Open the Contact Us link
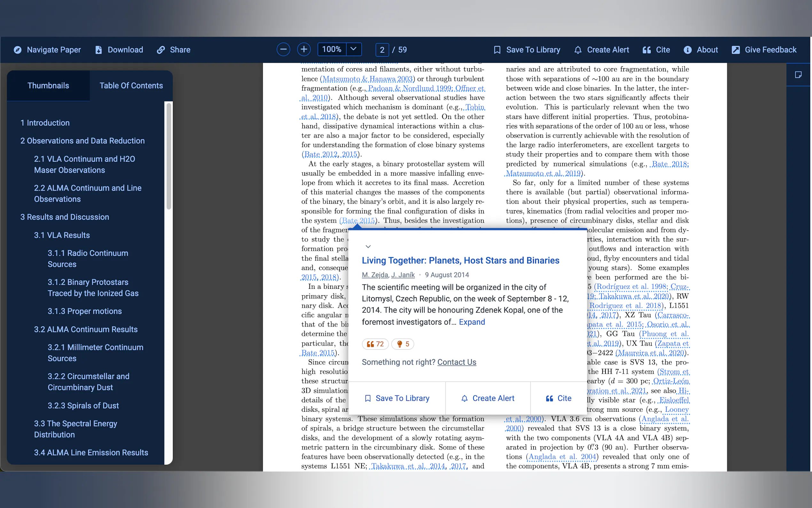 click(457, 362)
